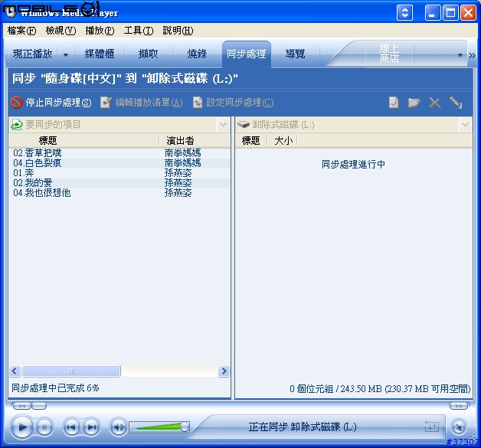
Task: Switch to the 擷取 rip tab
Action: click(x=148, y=54)
